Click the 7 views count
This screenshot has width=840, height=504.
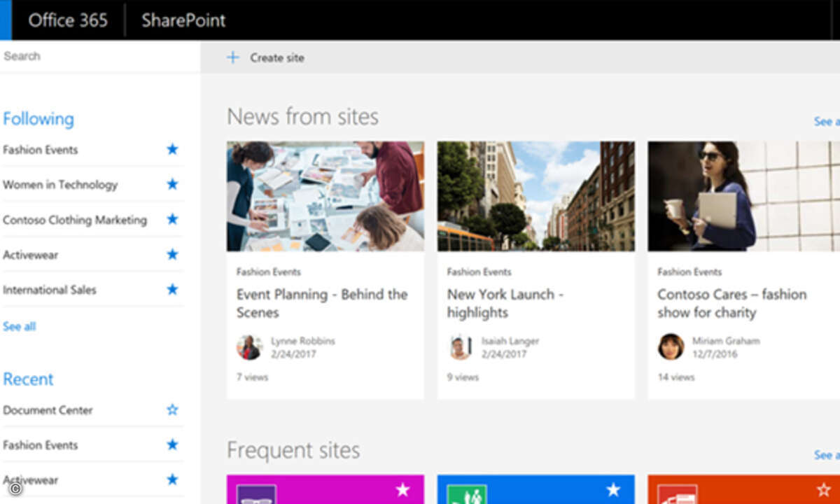[x=252, y=377]
